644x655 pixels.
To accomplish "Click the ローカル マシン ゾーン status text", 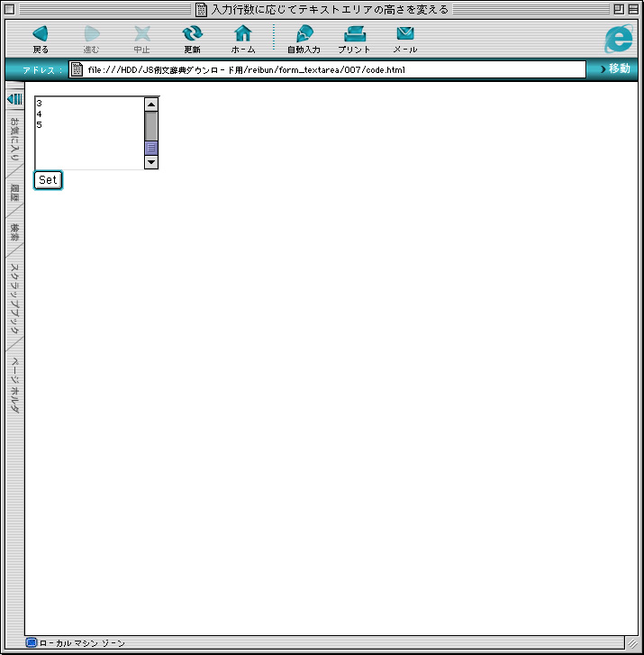I will (82, 643).
